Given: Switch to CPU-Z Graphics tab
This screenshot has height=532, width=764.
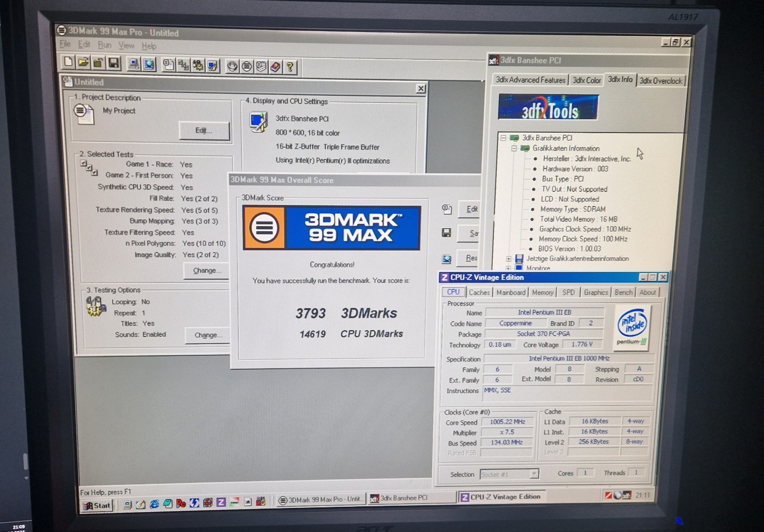Looking at the screenshot, I should click(596, 292).
